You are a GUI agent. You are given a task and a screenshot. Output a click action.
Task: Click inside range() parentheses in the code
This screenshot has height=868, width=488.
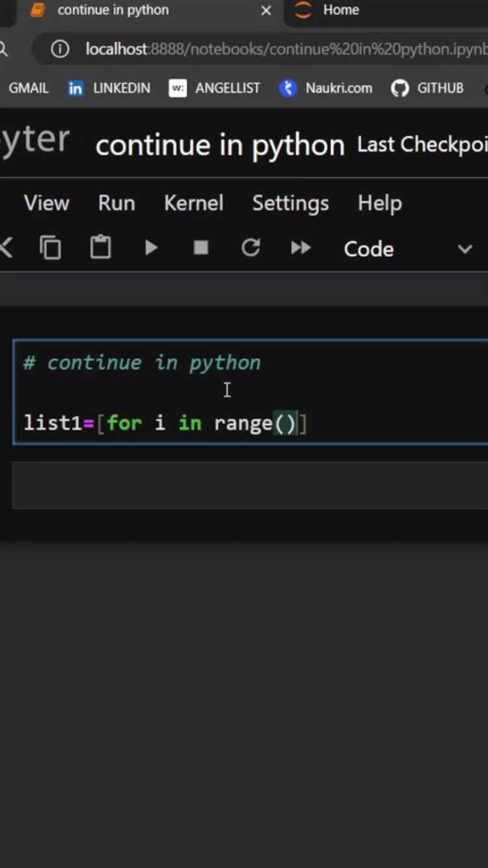click(286, 423)
